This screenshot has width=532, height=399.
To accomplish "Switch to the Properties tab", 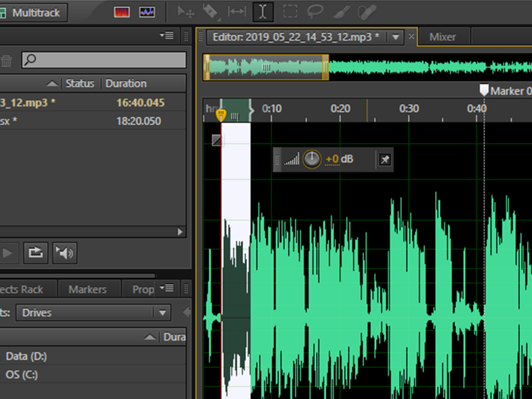I will [139, 289].
